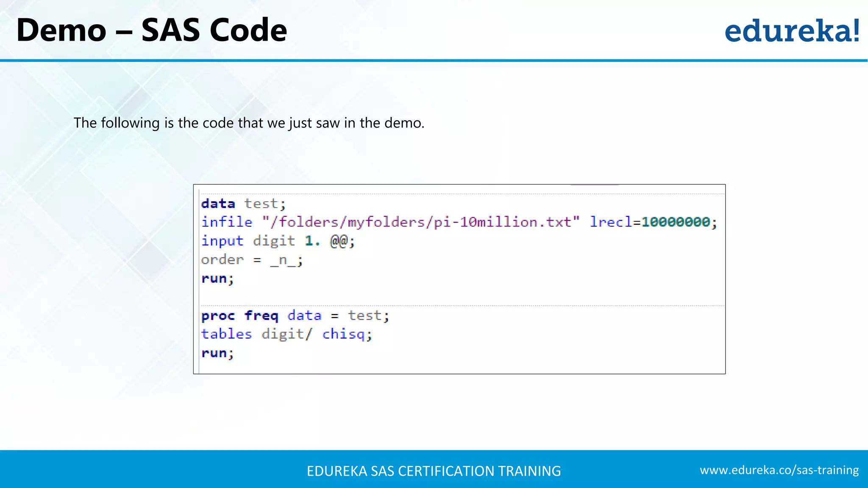868x488 pixels.
Task: Click the SAS code screenshot image
Action: click(x=459, y=279)
